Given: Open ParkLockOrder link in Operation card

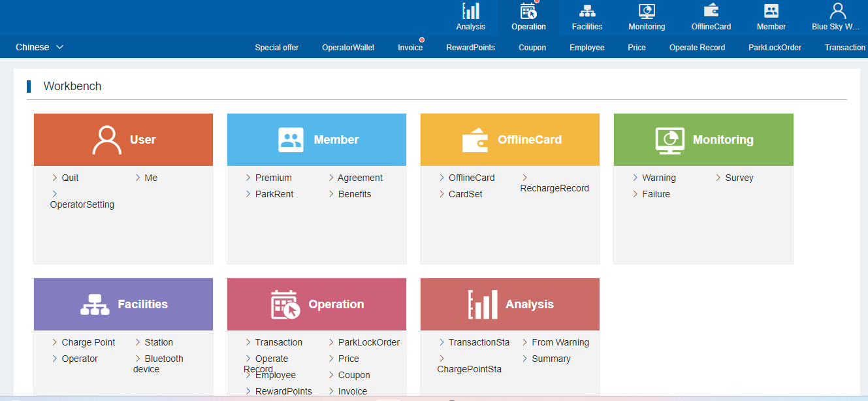Looking at the screenshot, I should click(368, 342).
